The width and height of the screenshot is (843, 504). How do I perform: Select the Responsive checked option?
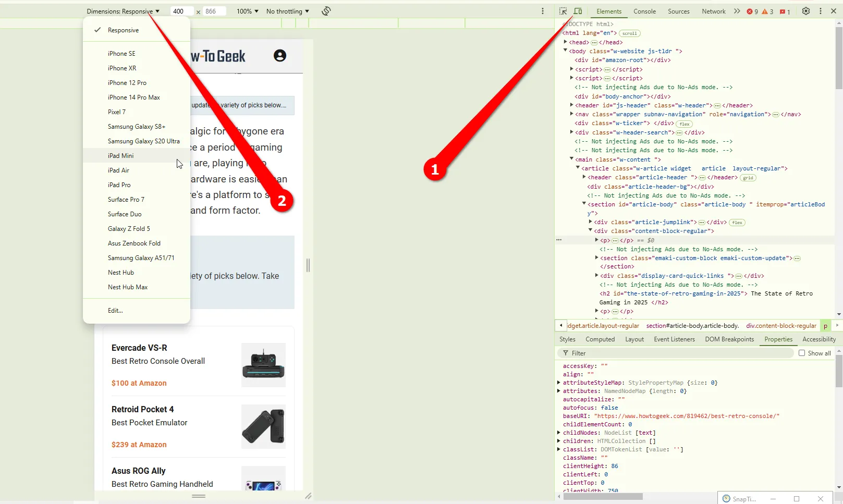click(123, 30)
